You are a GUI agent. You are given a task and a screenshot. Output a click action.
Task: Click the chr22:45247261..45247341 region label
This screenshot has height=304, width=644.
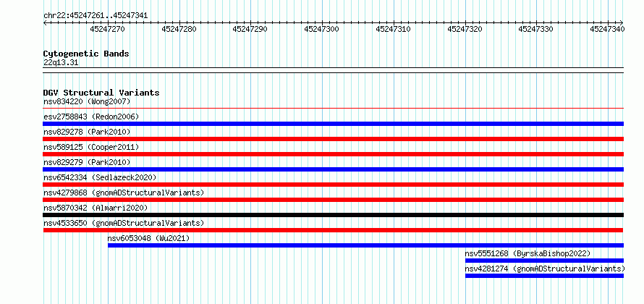pos(96,16)
